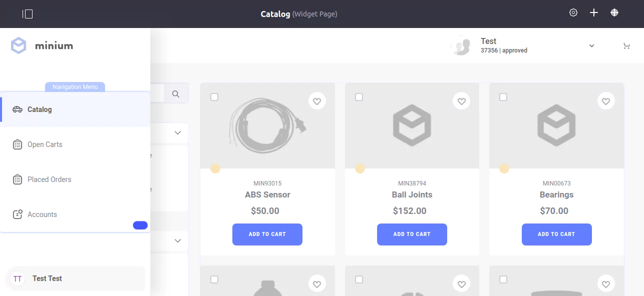Open the shopping cart icon
This screenshot has width=644, height=296.
tap(626, 46)
